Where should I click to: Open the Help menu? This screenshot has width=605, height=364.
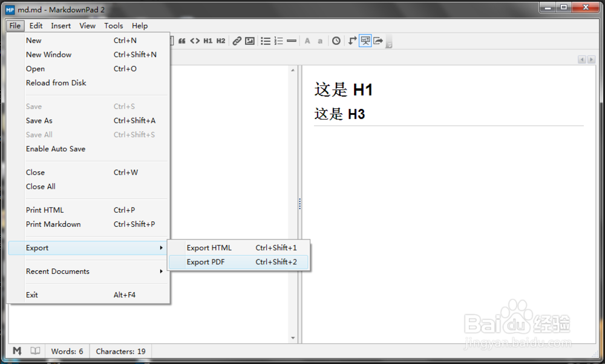pyautogui.click(x=140, y=26)
